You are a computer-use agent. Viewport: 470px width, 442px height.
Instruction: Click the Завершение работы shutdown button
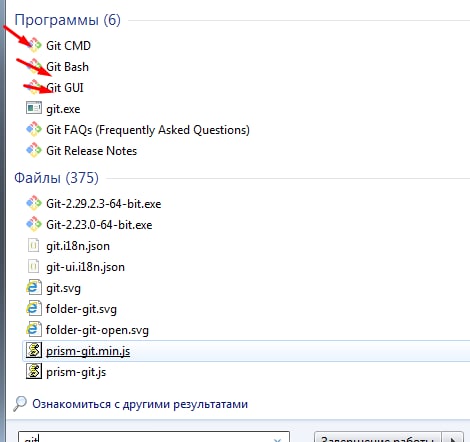pyautogui.click(x=378, y=437)
